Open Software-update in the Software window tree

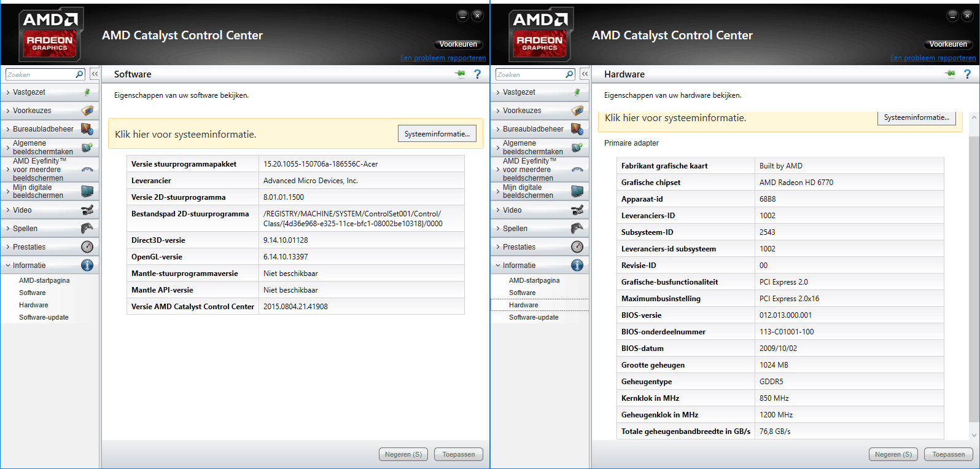pos(44,317)
